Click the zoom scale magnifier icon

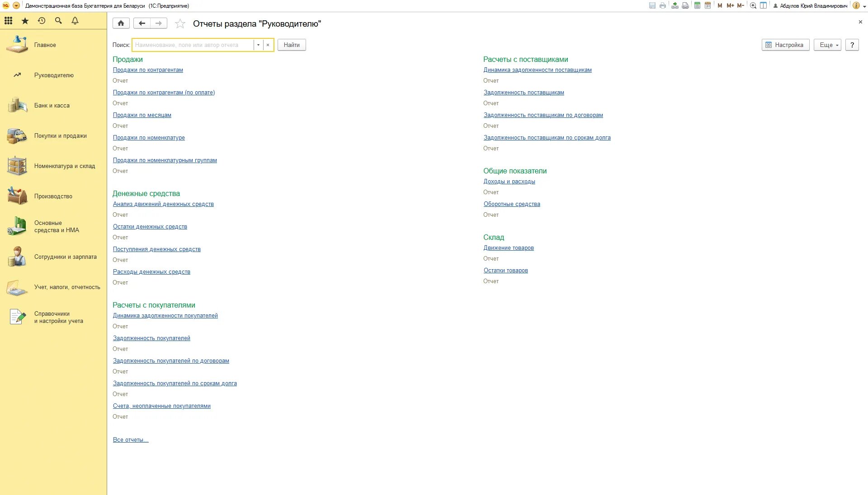click(x=753, y=6)
